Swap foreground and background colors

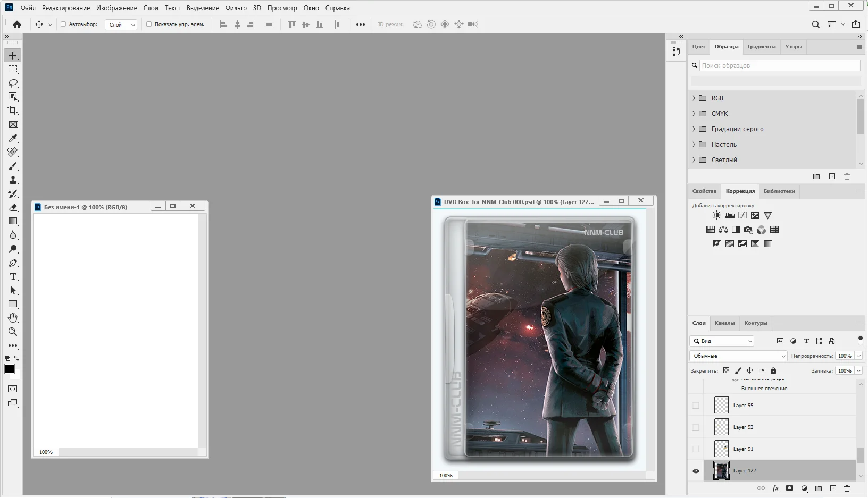[x=17, y=358]
